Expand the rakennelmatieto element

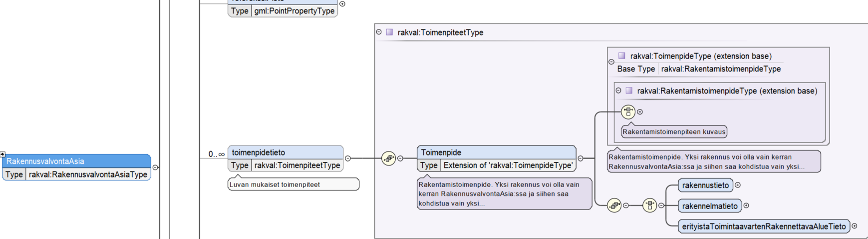tap(746, 205)
